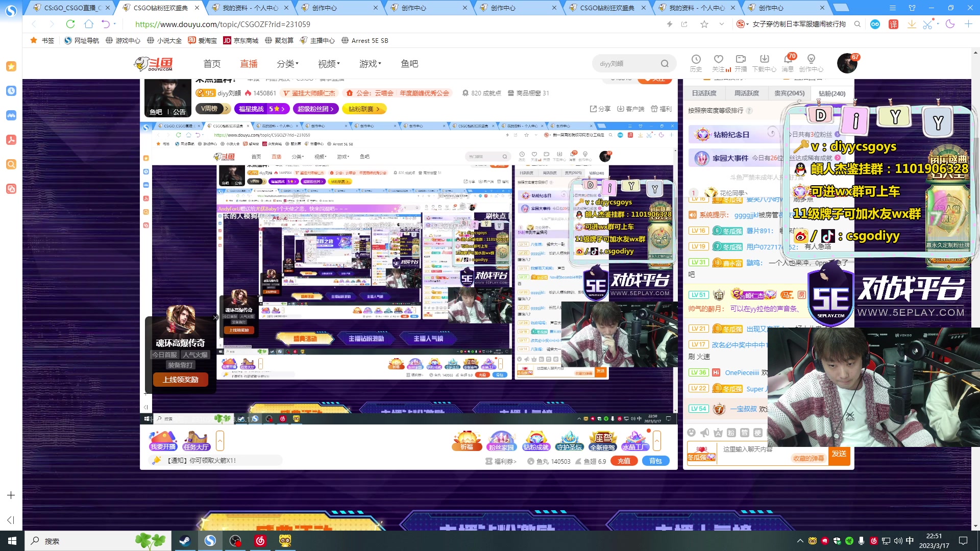Image resolution: width=980 pixels, height=551 pixels.
Task: Click the 充值 recharge button
Action: pos(624,461)
